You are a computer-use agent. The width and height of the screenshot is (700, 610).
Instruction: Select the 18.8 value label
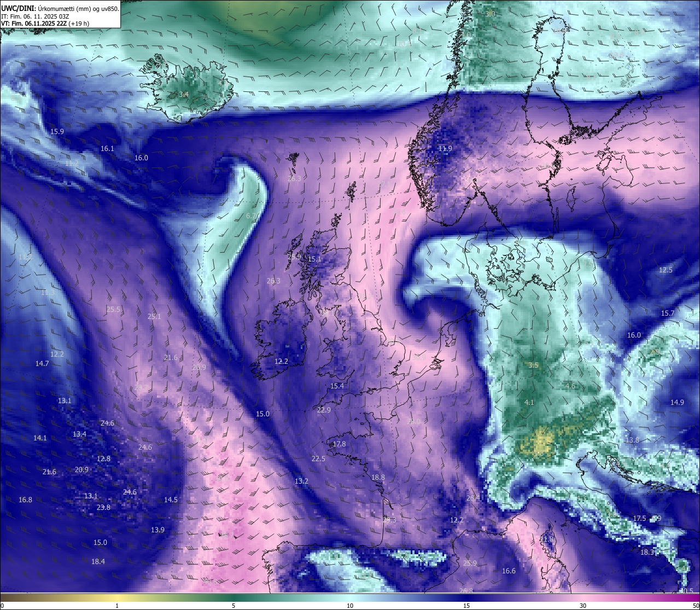tap(378, 477)
